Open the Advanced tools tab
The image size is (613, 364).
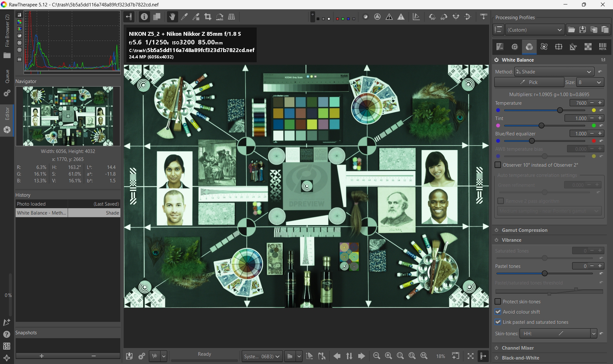544,47
